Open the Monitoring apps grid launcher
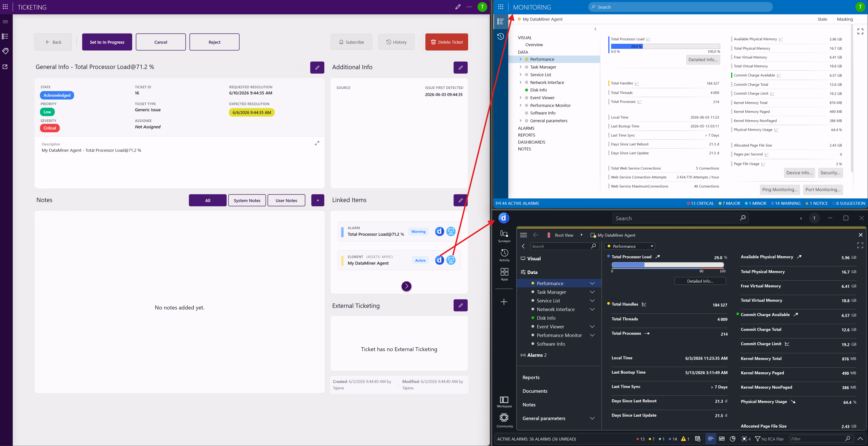The width and height of the screenshot is (868, 446). coord(501,7)
